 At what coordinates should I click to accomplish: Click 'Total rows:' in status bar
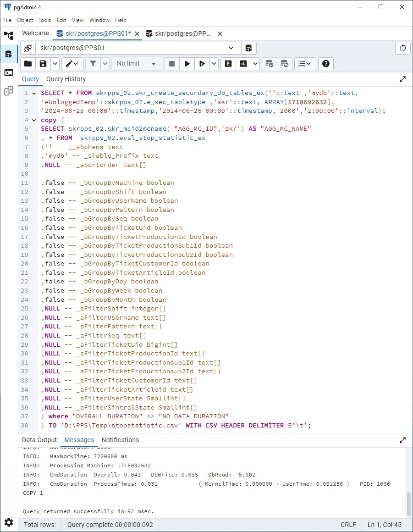(40, 525)
